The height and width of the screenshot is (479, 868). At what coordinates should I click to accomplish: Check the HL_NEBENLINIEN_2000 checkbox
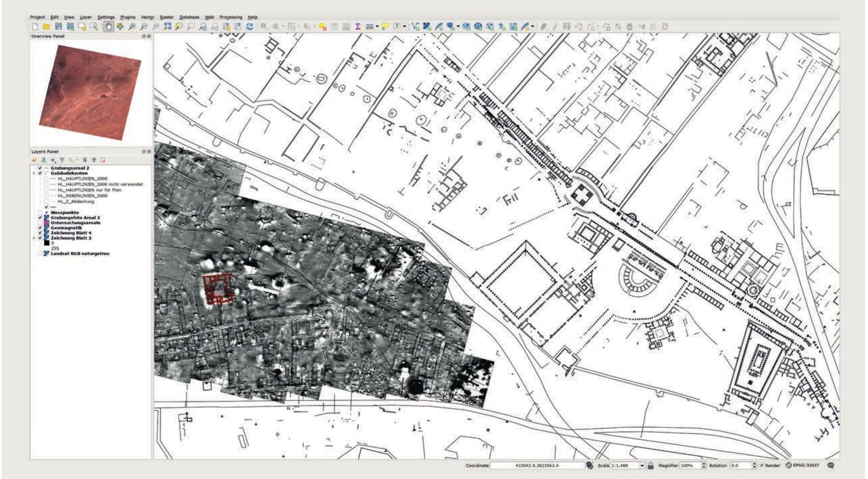click(x=46, y=196)
